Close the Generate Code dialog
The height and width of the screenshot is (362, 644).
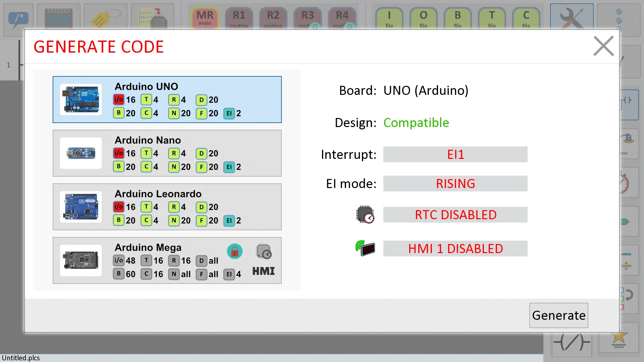(603, 46)
